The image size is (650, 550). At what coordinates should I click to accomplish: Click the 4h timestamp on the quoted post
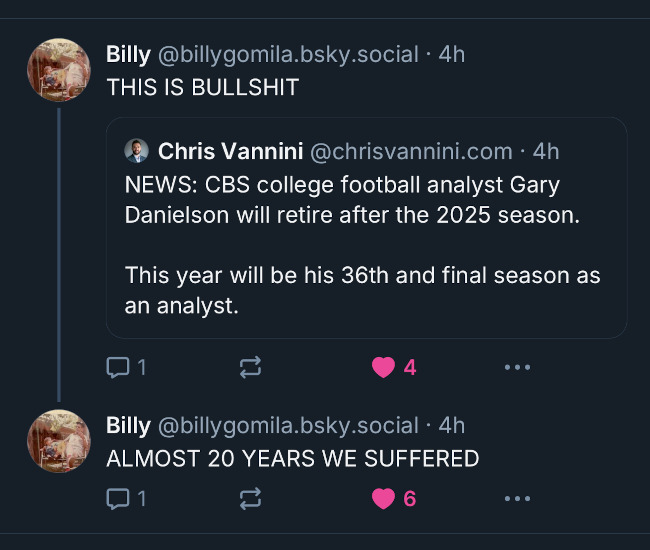tap(546, 151)
